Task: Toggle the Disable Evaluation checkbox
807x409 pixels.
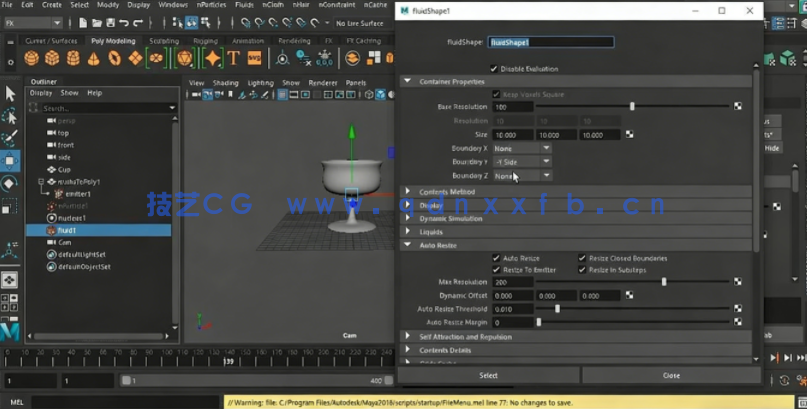Action: tap(494, 69)
